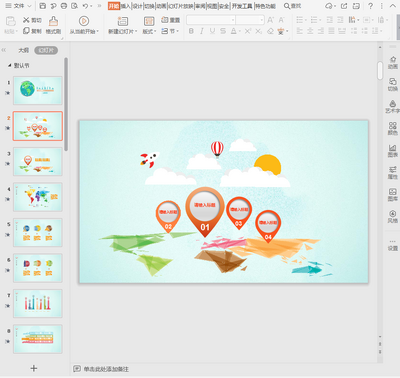Toggle Strikethrough formatting
This screenshot has height=378, width=400.
[x=223, y=31]
